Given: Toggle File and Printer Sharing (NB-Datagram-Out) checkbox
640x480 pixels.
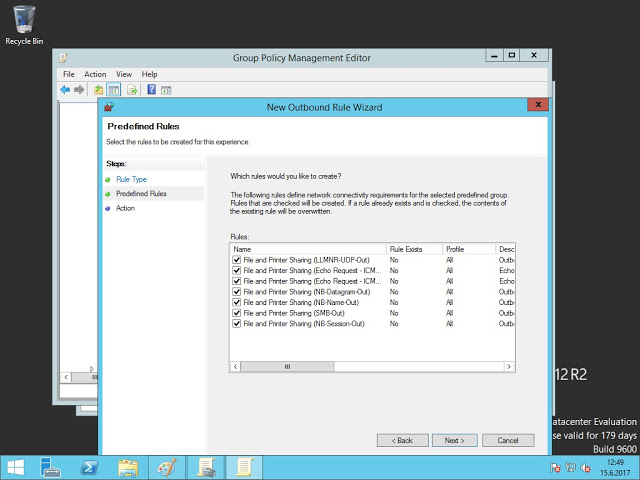Looking at the screenshot, I should point(236,291).
